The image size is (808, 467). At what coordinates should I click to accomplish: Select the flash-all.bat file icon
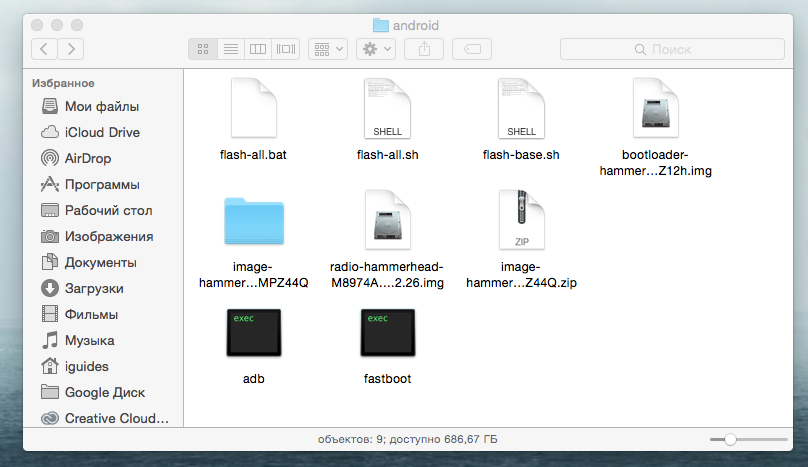[x=254, y=108]
